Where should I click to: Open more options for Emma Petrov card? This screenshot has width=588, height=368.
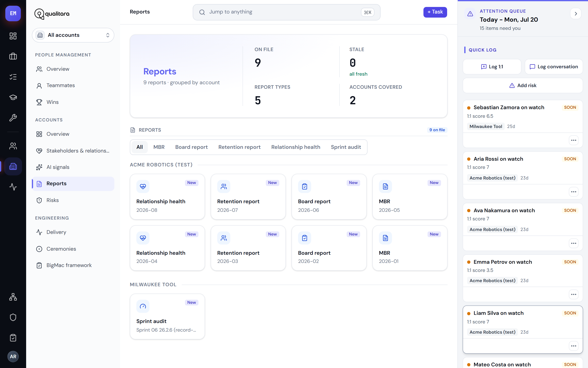pyautogui.click(x=574, y=294)
